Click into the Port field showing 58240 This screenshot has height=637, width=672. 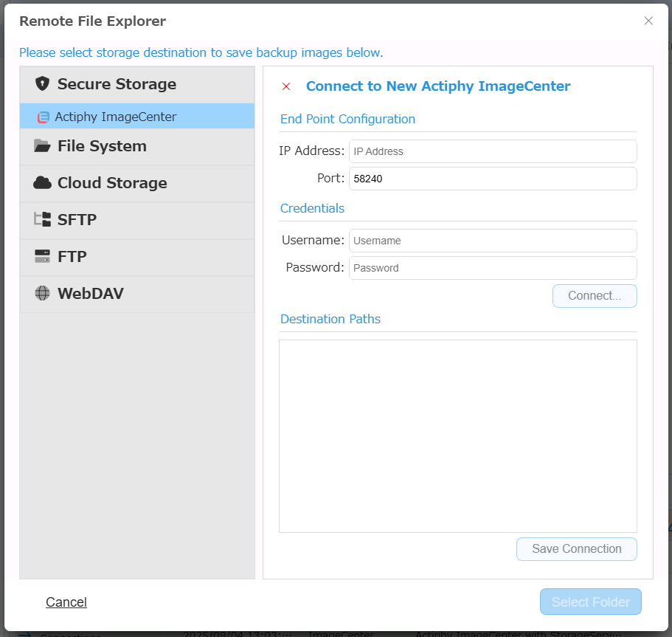click(x=492, y=179)
